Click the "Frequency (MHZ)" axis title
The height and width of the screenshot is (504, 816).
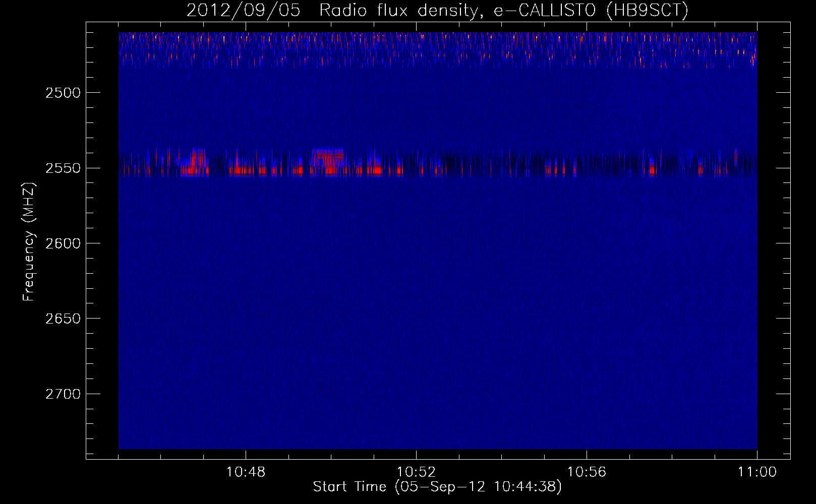click(29, 241)
